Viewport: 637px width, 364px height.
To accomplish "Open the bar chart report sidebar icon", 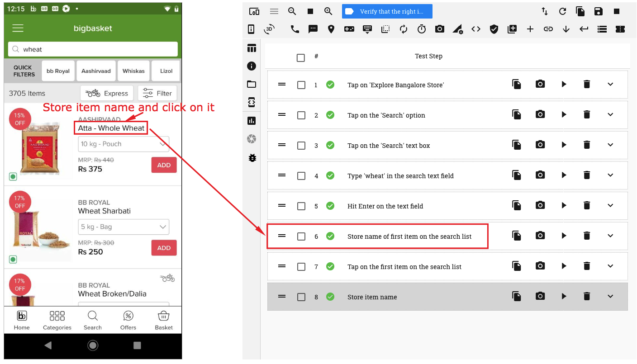I will pos(252,121).
